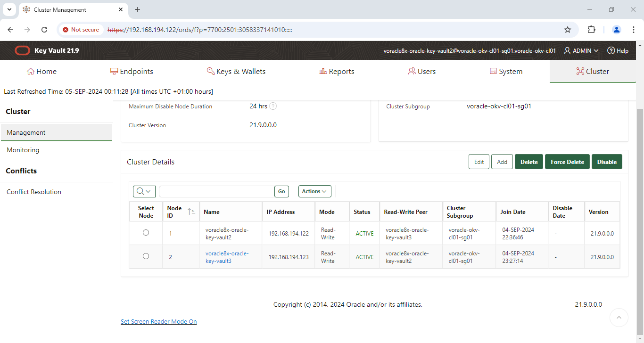This screenshot has height=343, width=644.
Task: Bookmark this page with star icon
Action: (x=568, y=30)
